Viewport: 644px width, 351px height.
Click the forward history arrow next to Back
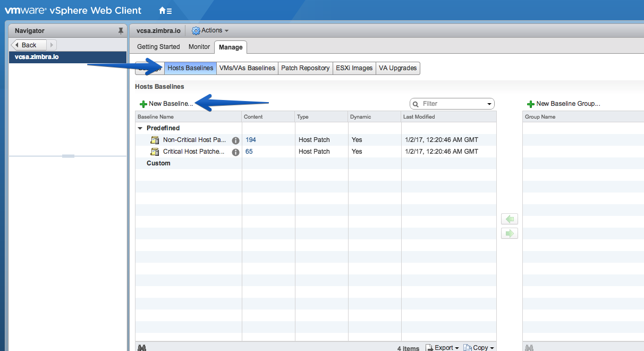tap(52, 45)
